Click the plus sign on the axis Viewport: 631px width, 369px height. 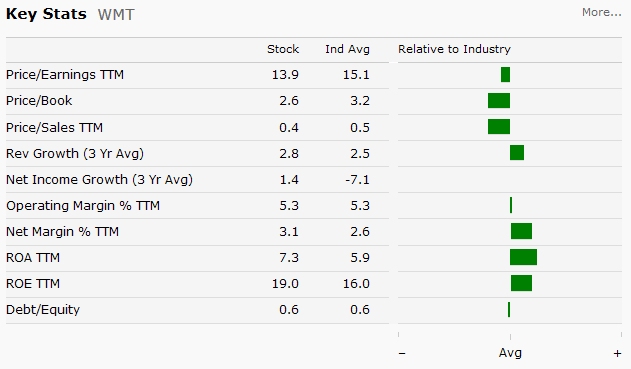617,354
